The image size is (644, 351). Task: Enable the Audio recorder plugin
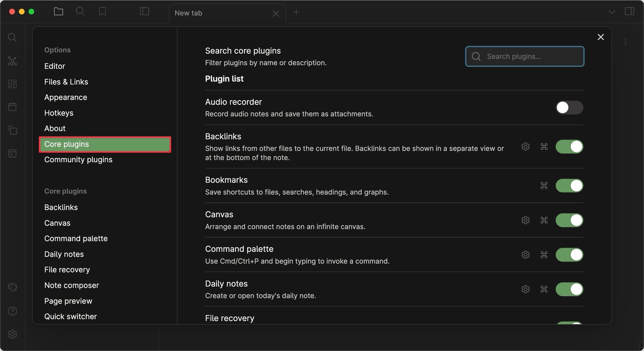pos(569,108)
